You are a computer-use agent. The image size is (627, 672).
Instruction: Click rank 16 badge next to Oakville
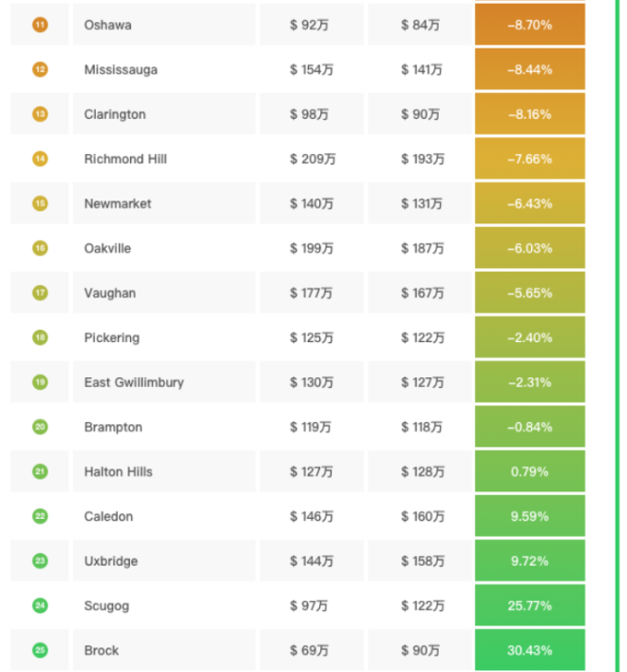coord(40,248)
